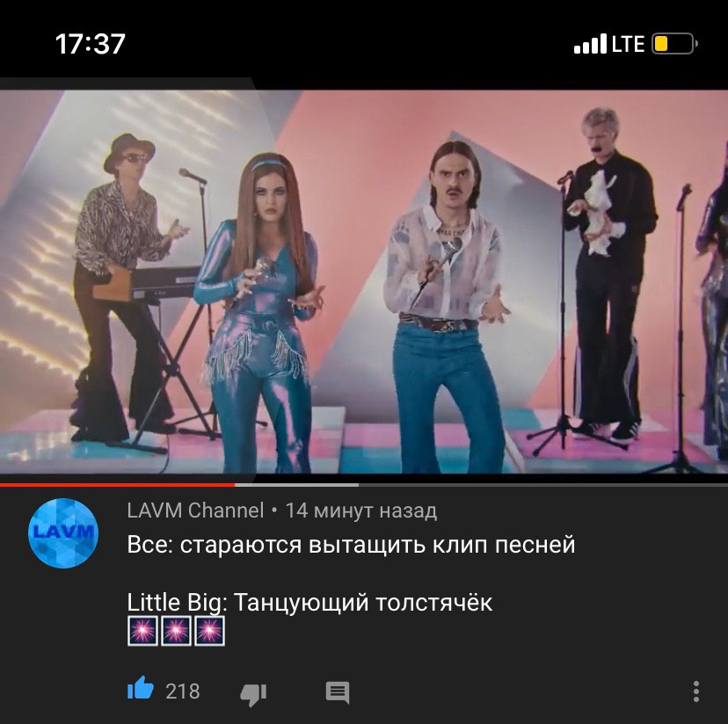Tap the 17:37 clock in status bar
The image size is (728, 724).
tap(90, 44)
